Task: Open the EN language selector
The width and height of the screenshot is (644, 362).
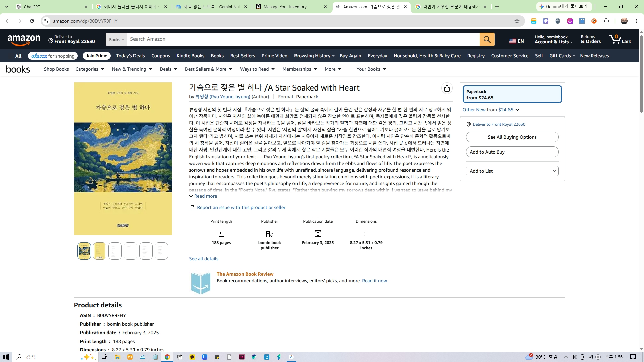Action: [517, 41]
